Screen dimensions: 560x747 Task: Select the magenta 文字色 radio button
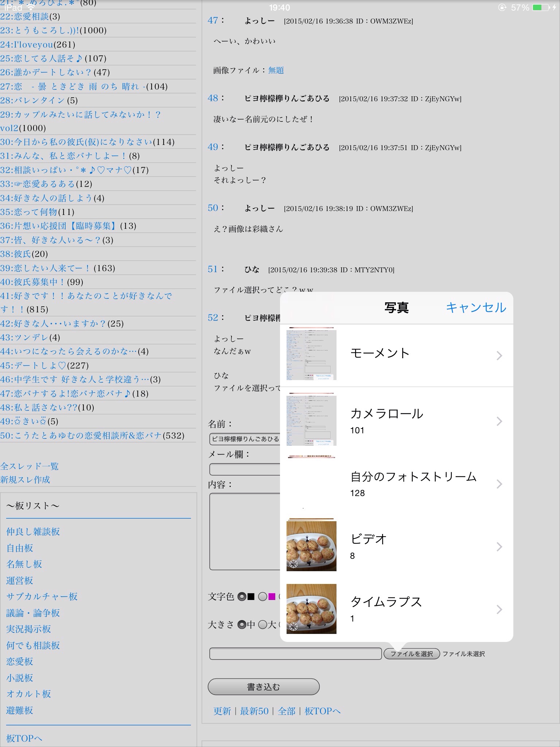(x=262, y=597)
